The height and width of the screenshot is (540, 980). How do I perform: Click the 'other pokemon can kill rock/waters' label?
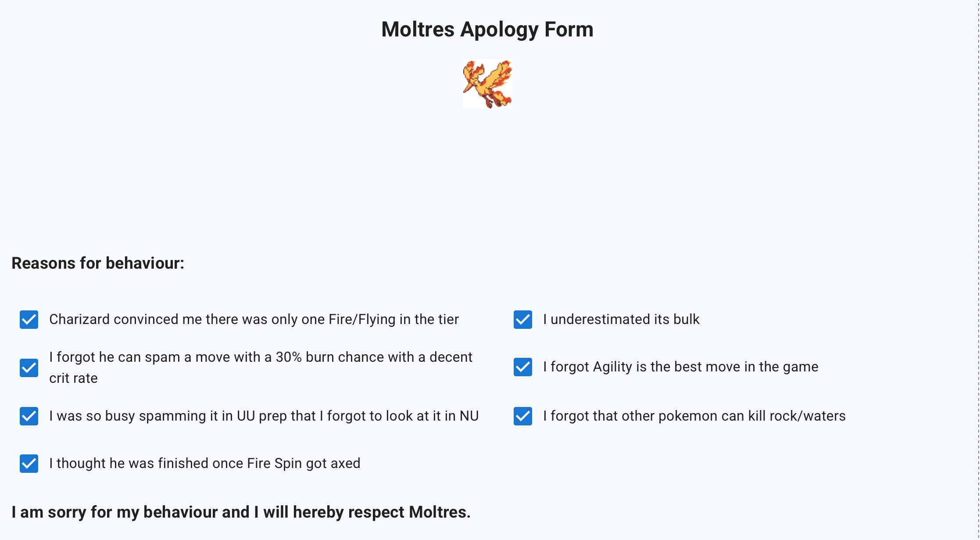pyautogui.click(x=694, y=416)
